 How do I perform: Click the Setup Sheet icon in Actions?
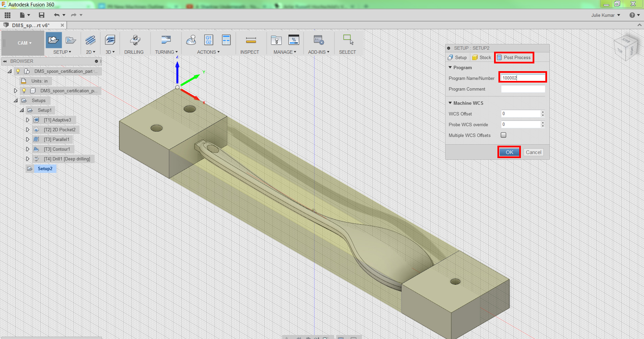pyautogui.click(x=226, y=40)
